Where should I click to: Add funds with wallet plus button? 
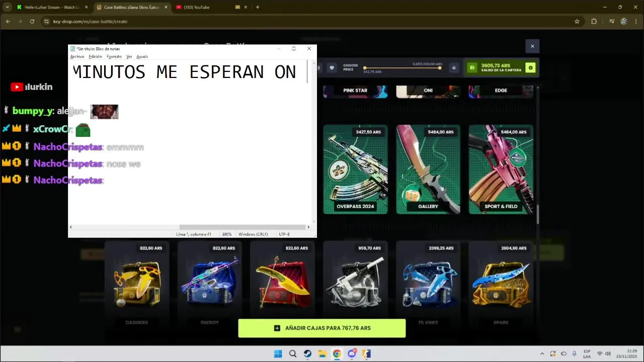point(530,67)
